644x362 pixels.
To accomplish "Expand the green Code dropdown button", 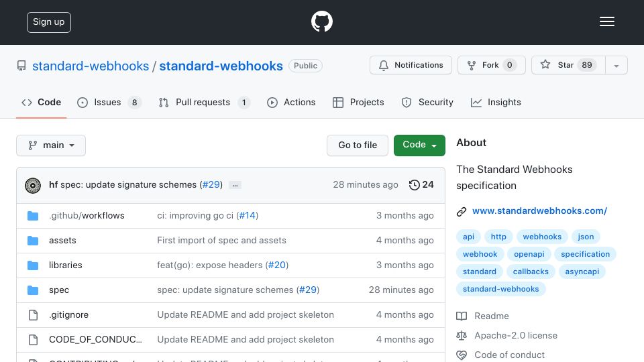I will pyautogui.click(x=419, y=145).
